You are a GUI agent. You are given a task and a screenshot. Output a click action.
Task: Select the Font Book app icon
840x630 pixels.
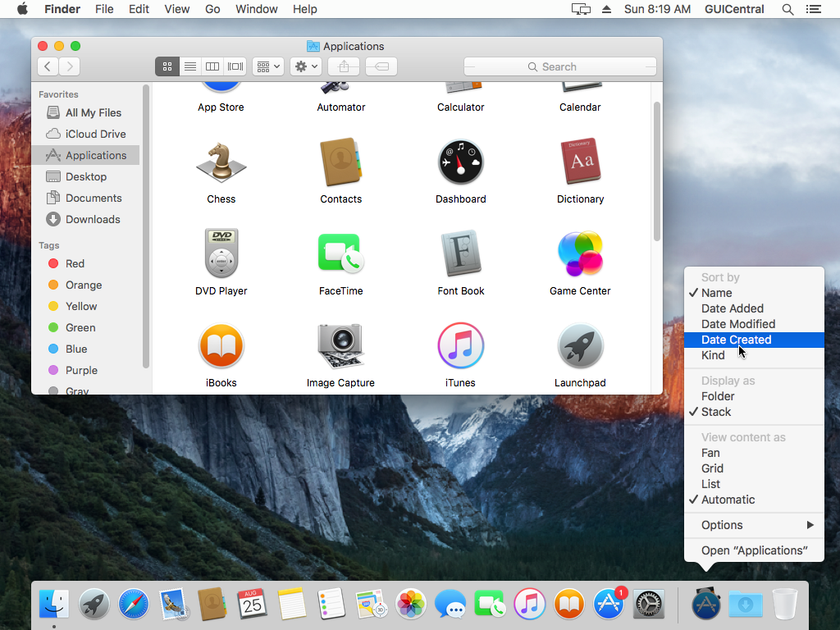pyautogui.click(x=461, y=253)
